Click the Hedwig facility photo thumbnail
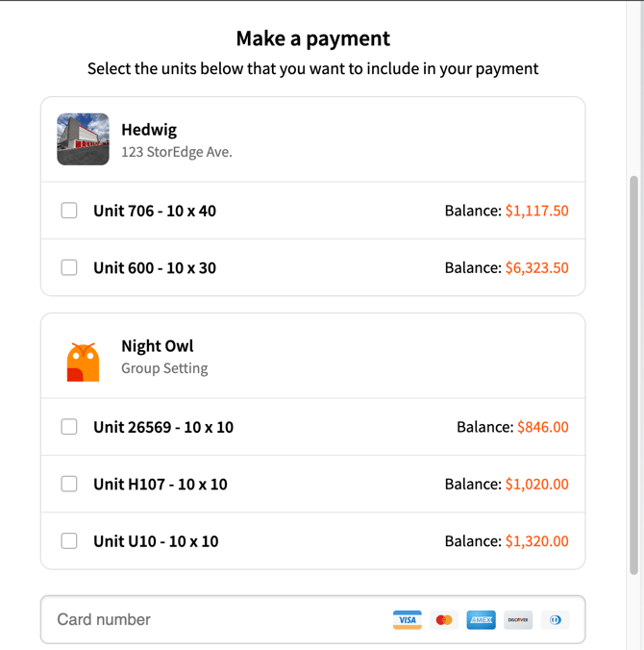 click(x=83, y=139)
